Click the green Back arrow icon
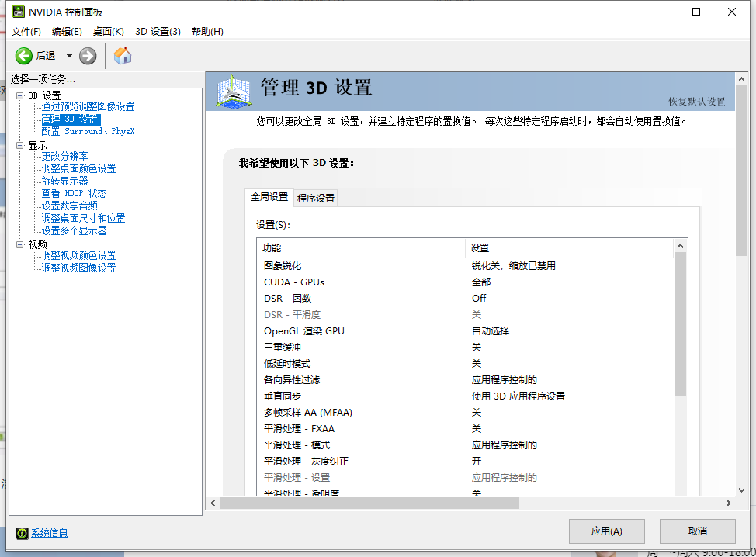This screenshot has width=756, height=557. (x=24, y=55)
